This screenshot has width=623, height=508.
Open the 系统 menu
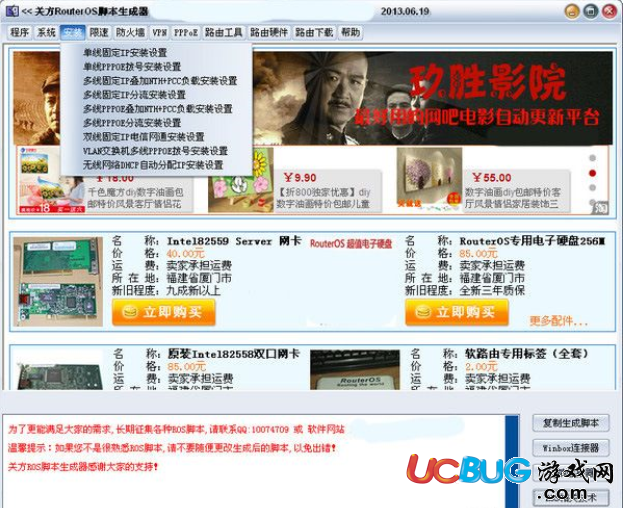coord(46,32)
